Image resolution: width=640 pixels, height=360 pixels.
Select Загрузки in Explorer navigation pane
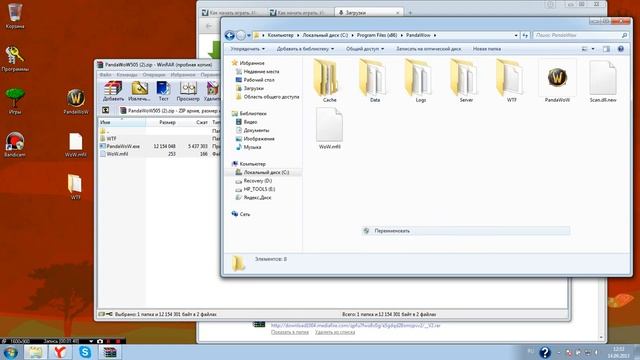(x=253, y=89)
